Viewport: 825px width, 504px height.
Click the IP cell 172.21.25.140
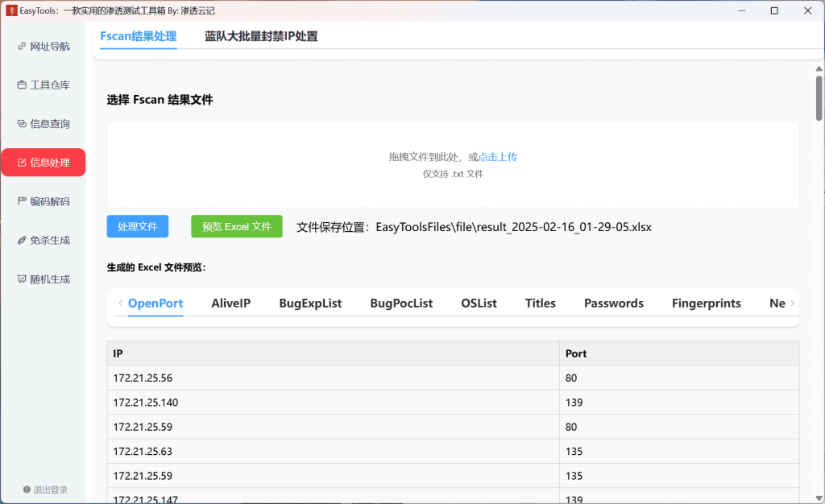[333, 403]
